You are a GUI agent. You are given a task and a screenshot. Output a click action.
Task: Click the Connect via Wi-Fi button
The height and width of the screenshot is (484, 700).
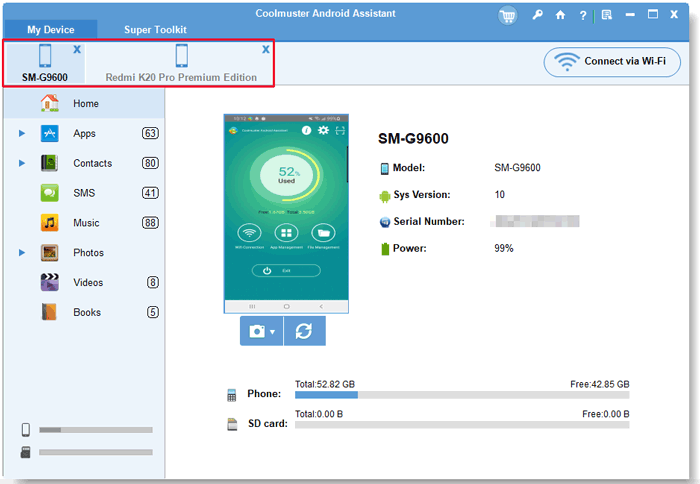pos(612,62)
